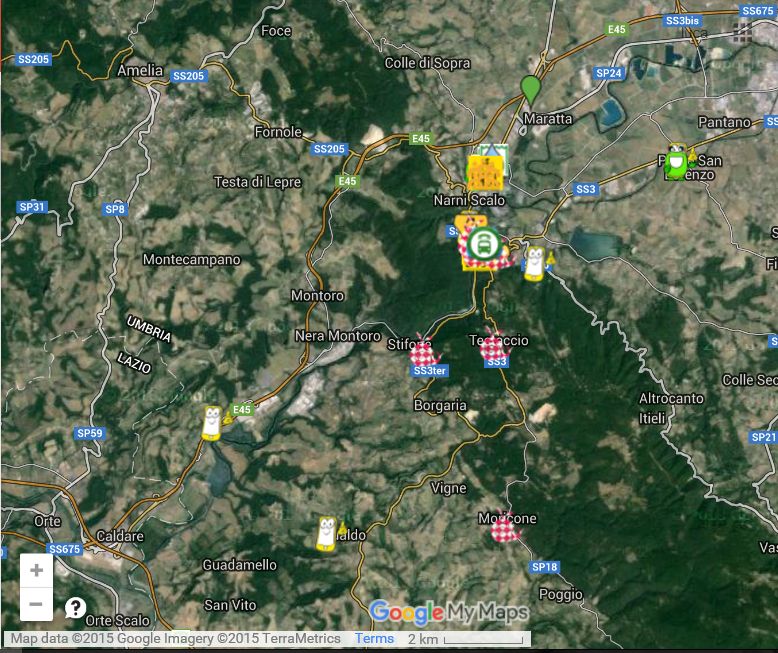Viewport: 778px width, 653px height.
Task: Click the Orte Scalo label
Action: tap(118, 621)
